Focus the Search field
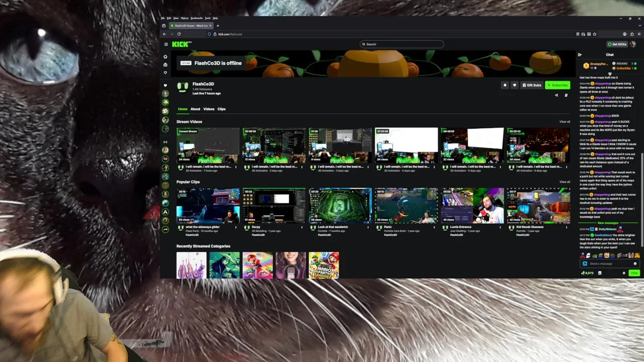The width and height of the screenshot is (644, 362). click(x=401, y=44)
